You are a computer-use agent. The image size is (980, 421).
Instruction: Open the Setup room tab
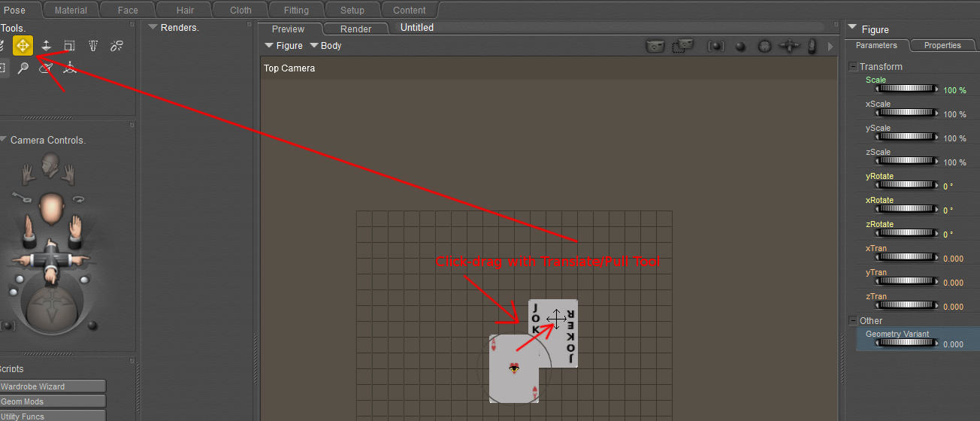pos(352,11)
